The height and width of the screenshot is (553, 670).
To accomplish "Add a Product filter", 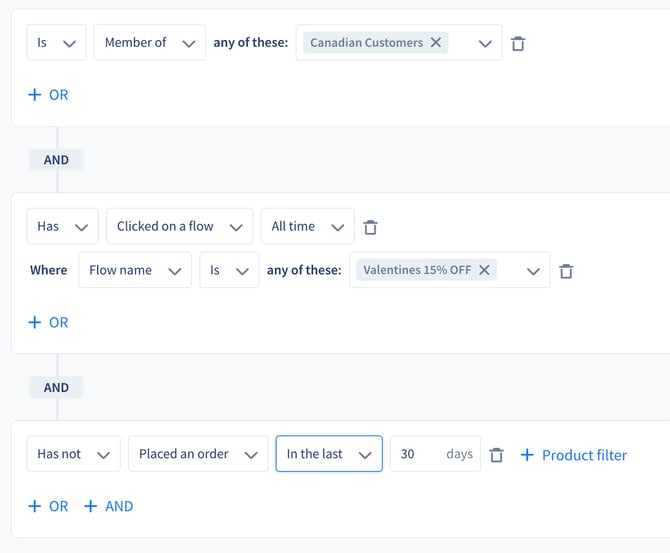I will click(574, 455).
